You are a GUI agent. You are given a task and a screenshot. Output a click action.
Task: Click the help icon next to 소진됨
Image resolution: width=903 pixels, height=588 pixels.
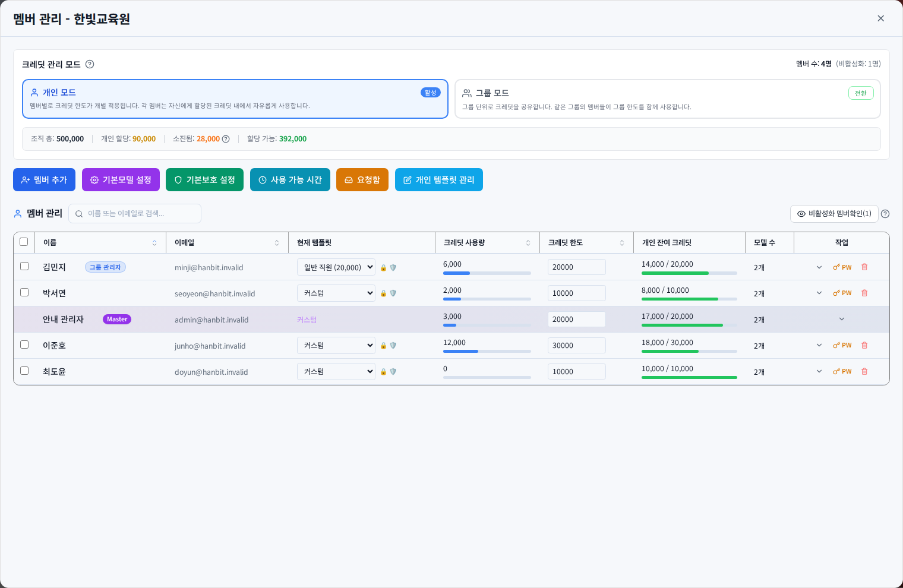[x=226, y=139]
